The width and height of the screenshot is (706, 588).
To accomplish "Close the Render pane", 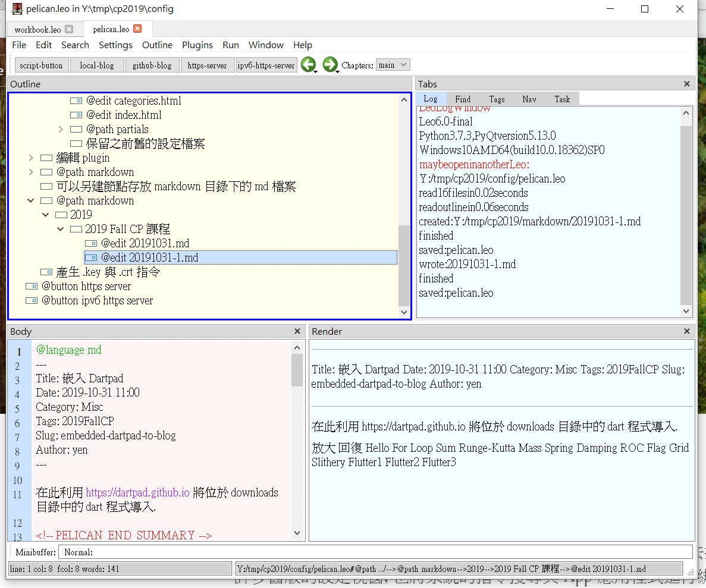I will [x=687, y=332].
